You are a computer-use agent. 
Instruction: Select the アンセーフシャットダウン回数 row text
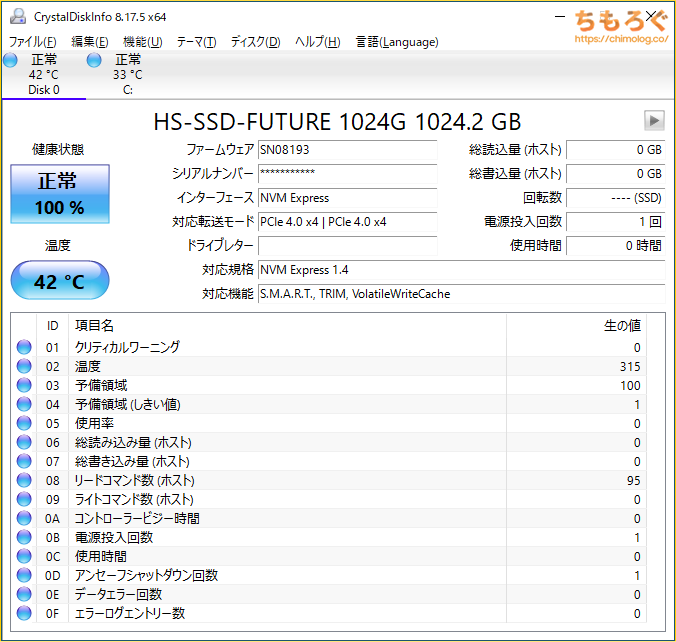tap(147, 575)
